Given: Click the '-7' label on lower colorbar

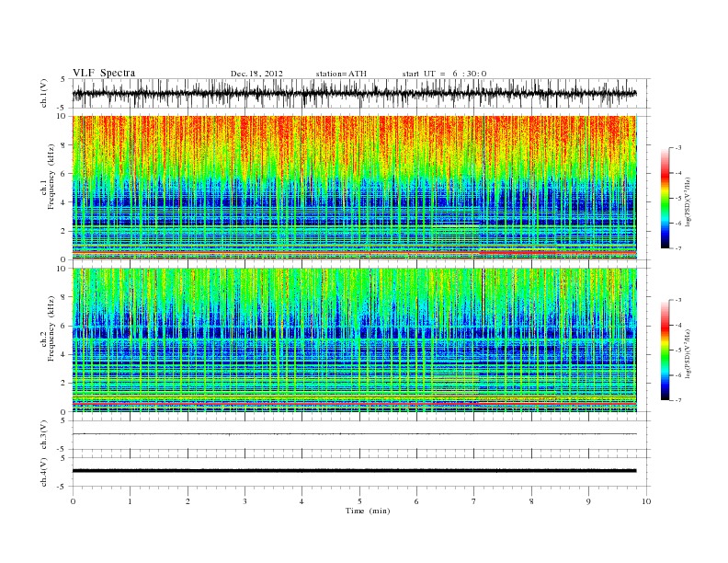Looking at the screenshot, I should point(678,400).
